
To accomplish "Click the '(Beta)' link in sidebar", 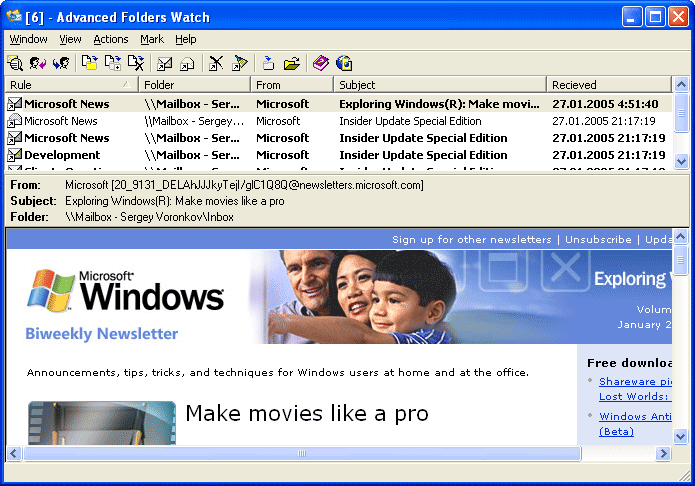I will pyautogui.click(x=616, y=431).
